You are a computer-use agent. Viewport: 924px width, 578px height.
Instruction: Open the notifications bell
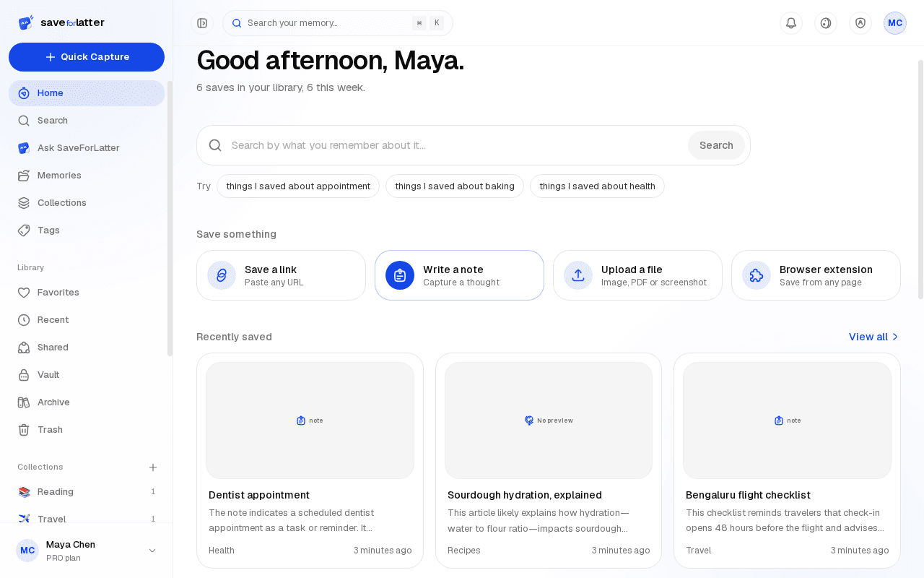(791, 23)
